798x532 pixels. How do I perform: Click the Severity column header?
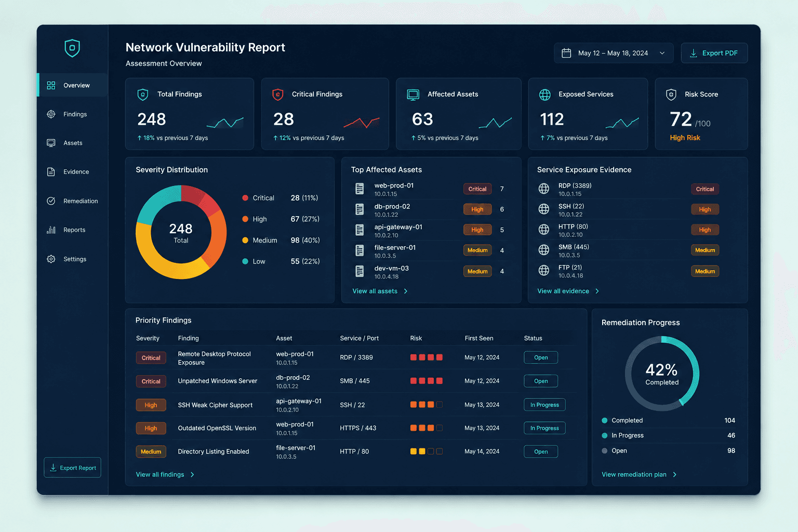click(148, 338)
